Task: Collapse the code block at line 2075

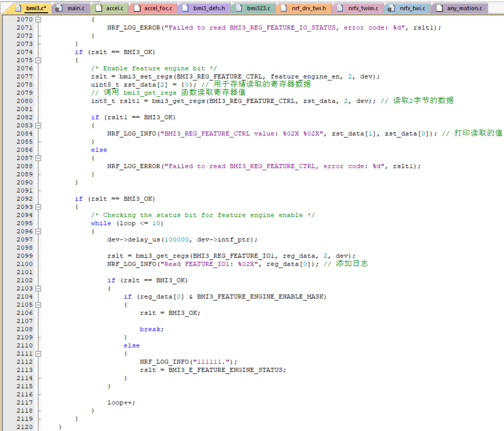Action: pos(38,60)
